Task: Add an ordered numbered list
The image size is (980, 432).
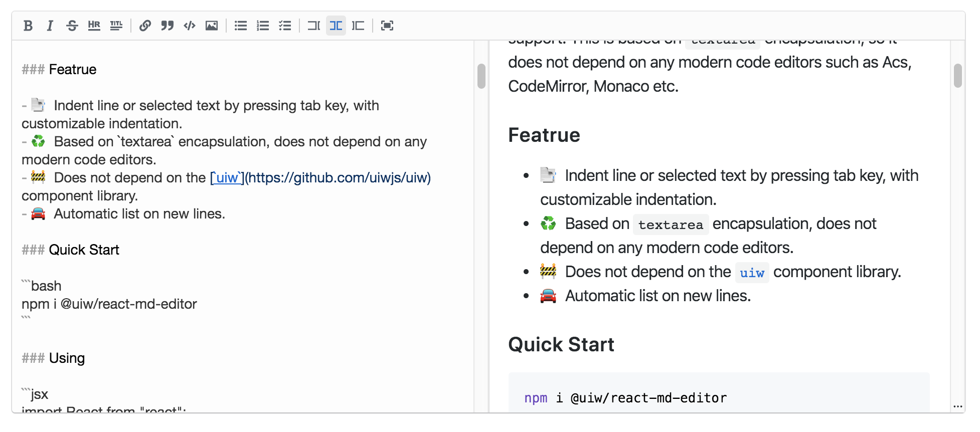Action: coord(263,26)
